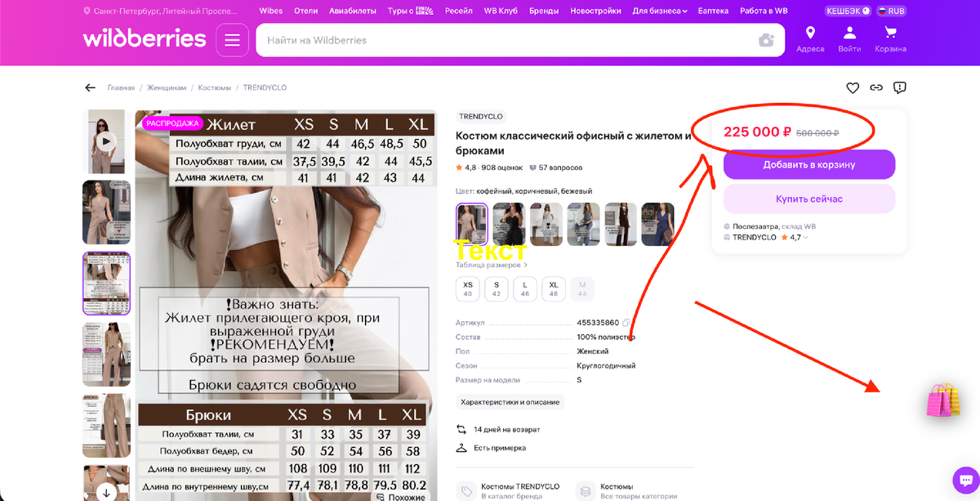Screen dimensions: 980x501
Task: Go to Женщинам breadcrumb
Action: [x=167, y=87]
